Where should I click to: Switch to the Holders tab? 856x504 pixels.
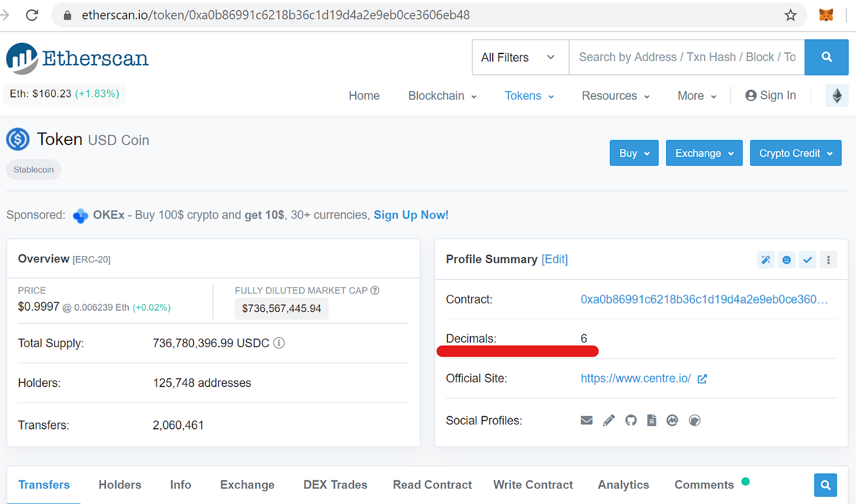click(120, 485)
